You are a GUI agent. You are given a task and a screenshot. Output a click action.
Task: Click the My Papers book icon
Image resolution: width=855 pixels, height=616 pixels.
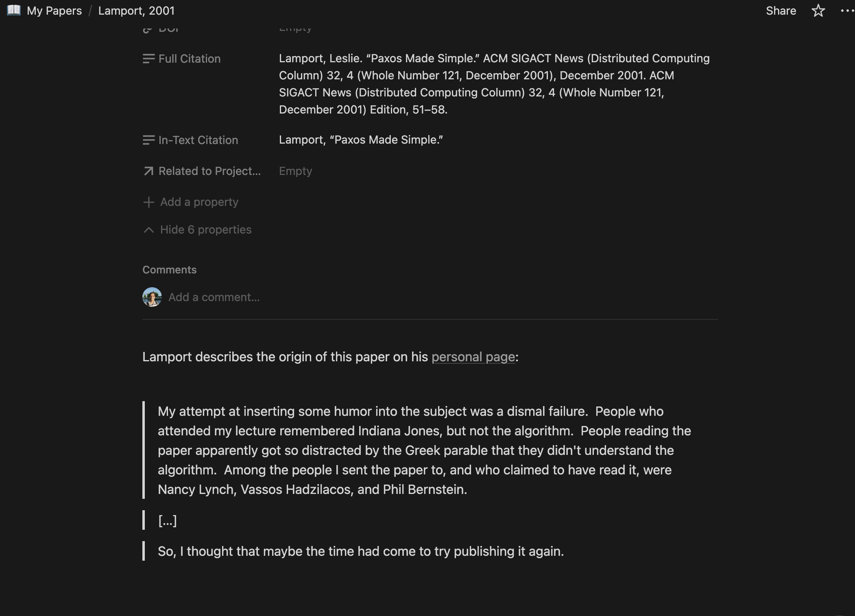coord(14,10)
